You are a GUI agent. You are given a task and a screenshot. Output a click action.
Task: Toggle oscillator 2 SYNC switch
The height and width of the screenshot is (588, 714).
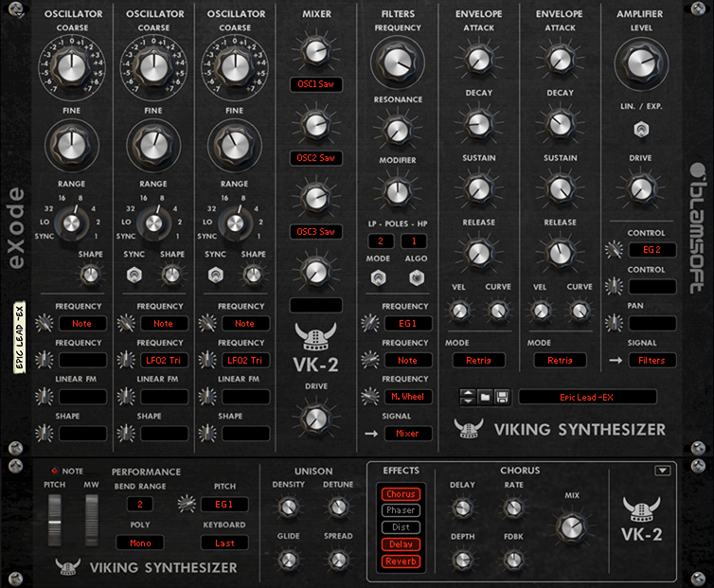pyautogui.click(x=134, y=276)
